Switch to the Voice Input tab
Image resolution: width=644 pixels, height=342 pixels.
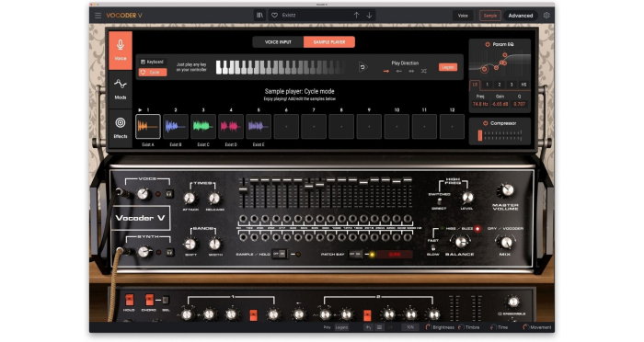click(x=278, y=42)
